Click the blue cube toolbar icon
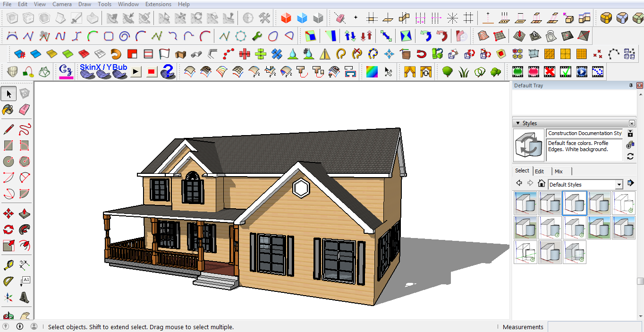Image resolution: width=644 pixels, height=332 pixels. (302, 18)
